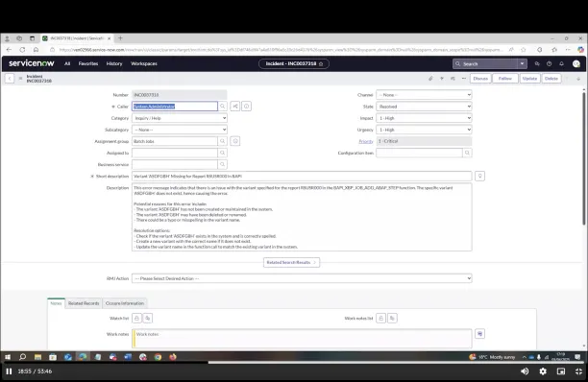Open ServiceNow notifications bell icon
Viewport: 588px width, 382px height.
tap(561, 63)
